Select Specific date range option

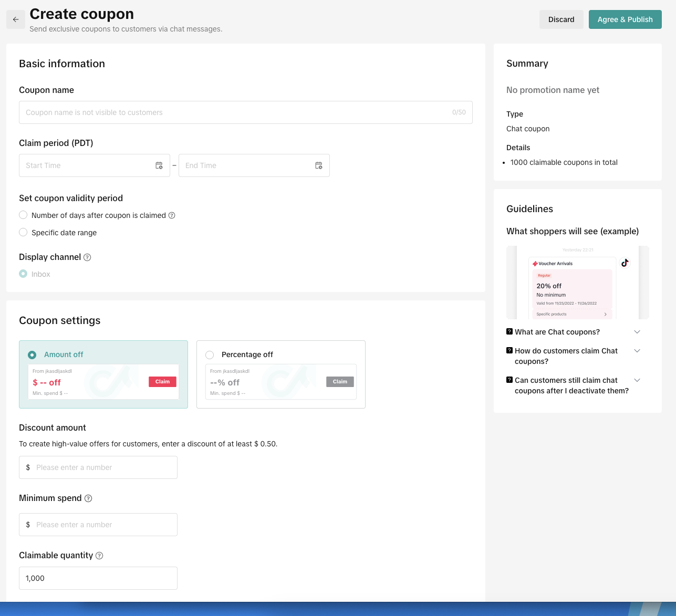point(23,232)
